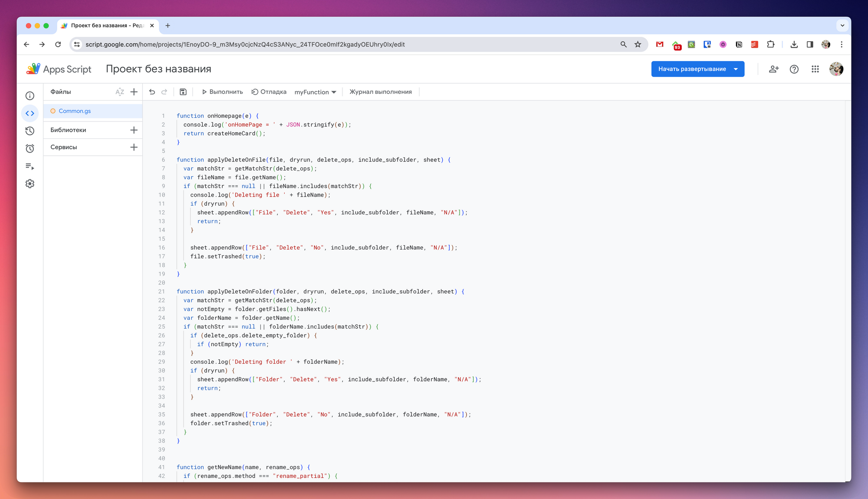The height and width of the screenshot is (499, 868).
Task: Select the Common.gs file
Action: point(75,111)
